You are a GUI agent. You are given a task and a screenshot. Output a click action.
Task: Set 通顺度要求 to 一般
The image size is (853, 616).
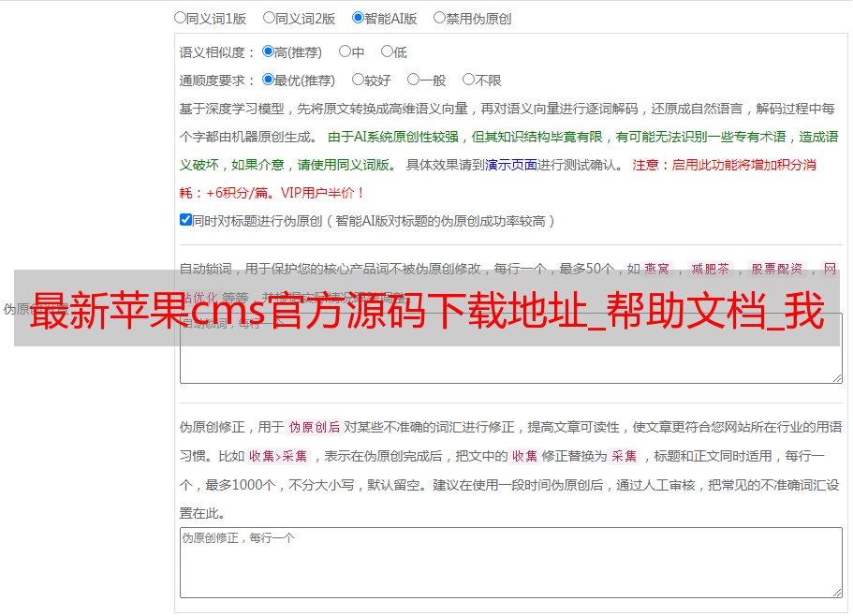tap(414, 80)
